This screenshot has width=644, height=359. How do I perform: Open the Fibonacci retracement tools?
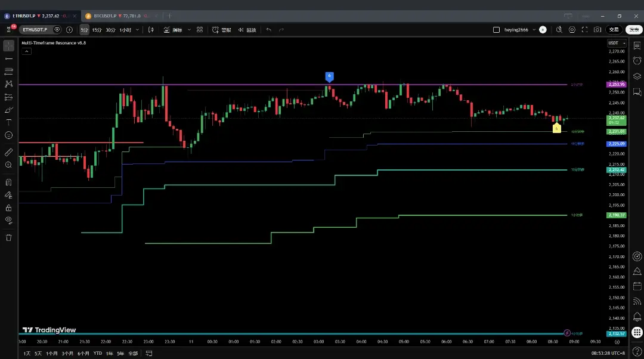[x=8, y=72]
